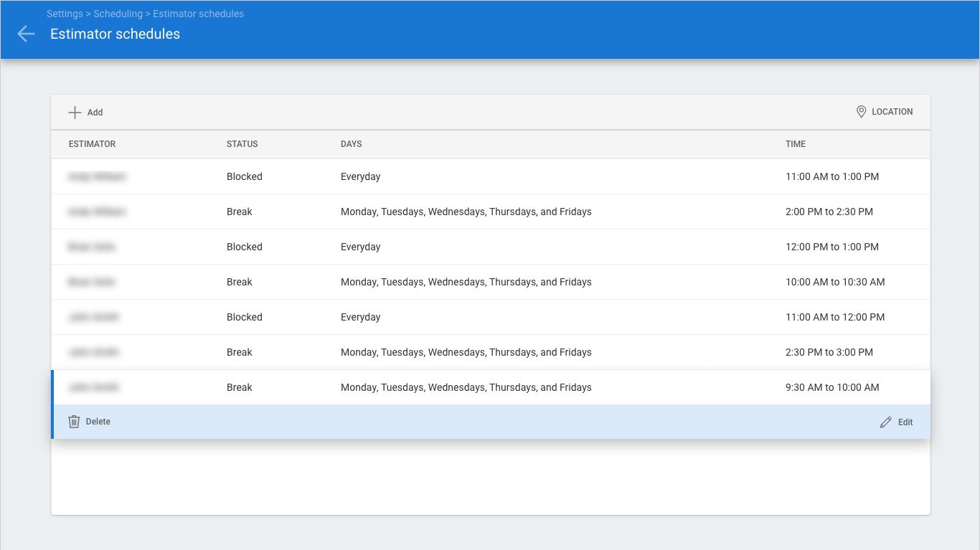Viewport: 980px width, 550px height.
Task: Click Everyday in the 12:00 PM to 1:00 PM row
Action: tap(361, 247)
